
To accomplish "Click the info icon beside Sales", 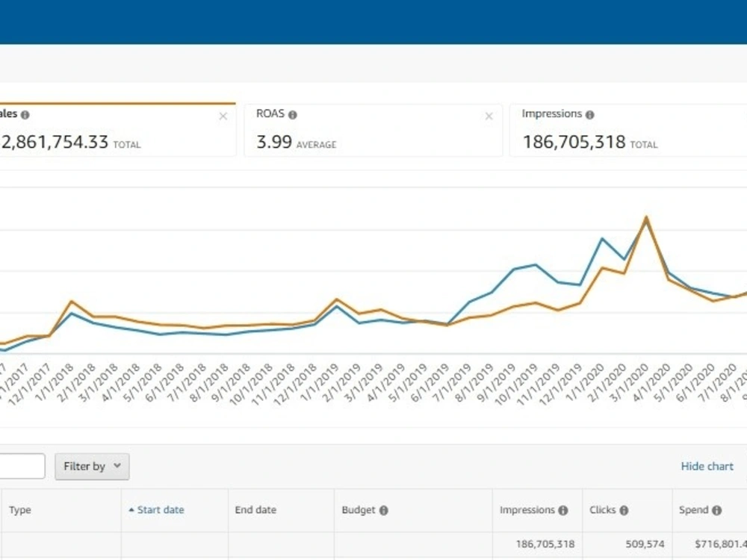I will [x=25, y=115].
